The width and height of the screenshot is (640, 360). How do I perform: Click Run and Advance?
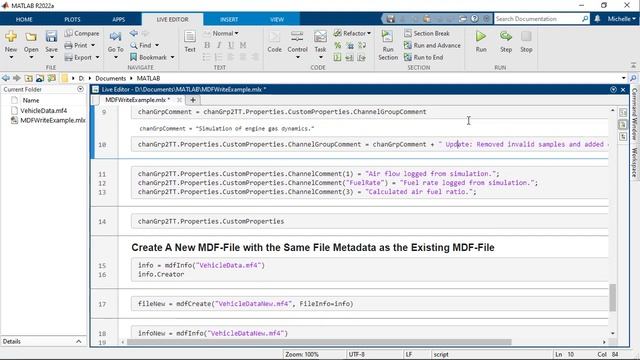pos(432,45)
